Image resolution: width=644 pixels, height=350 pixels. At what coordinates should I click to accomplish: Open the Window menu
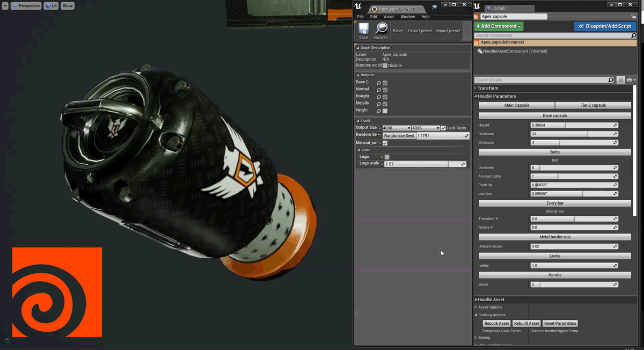[x=407, y=17]
